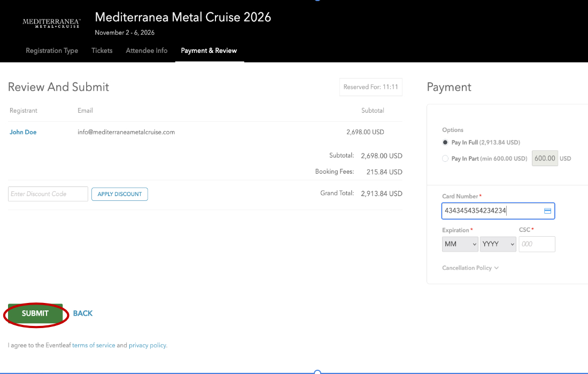Select the Pay In Part option
This screenshot has height=374, width=588.
[x=445, y=159]
